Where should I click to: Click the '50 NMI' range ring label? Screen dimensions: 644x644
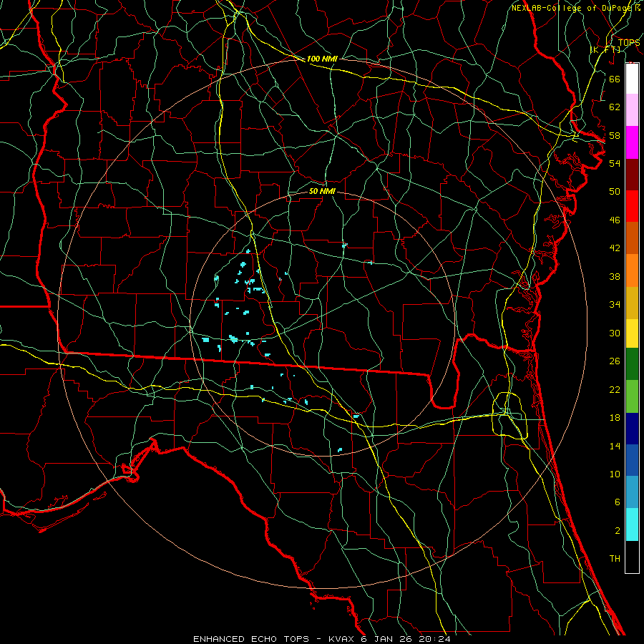322,191
